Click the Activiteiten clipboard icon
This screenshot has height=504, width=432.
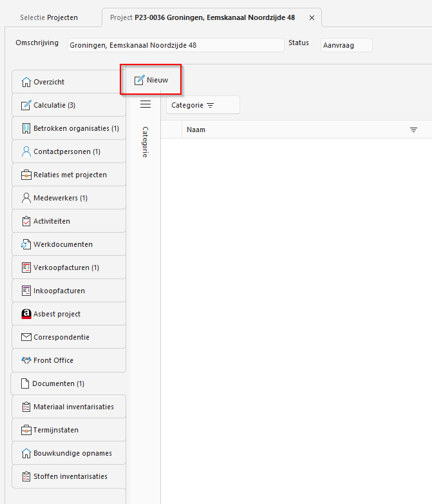tap(26, 221)
